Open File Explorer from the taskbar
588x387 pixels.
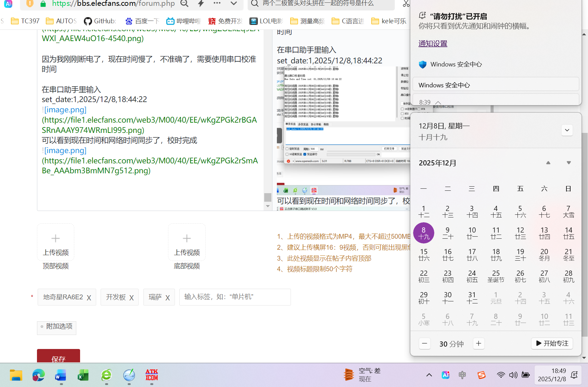pyautogui.click(x=16, y=375)
